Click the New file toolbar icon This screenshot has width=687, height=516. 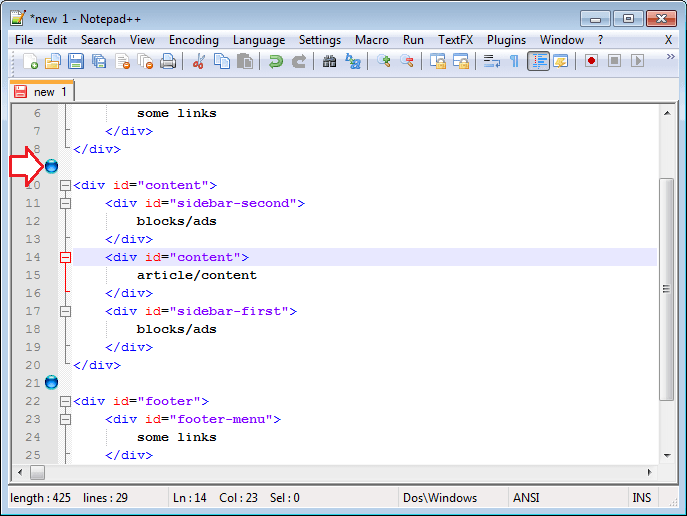click(x=31, y=62)
